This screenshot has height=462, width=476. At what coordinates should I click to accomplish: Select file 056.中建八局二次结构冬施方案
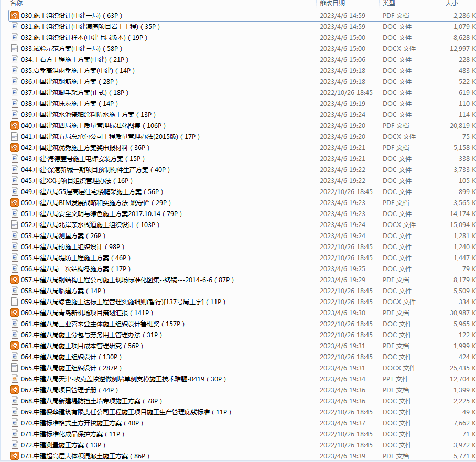[76, 269]
